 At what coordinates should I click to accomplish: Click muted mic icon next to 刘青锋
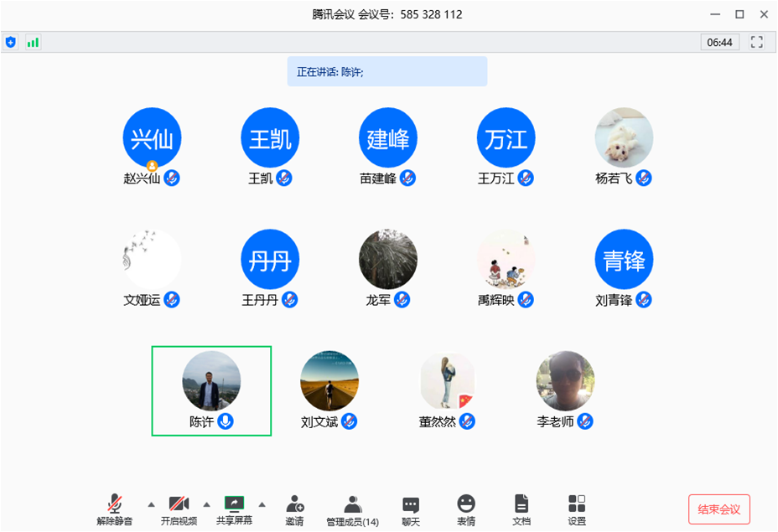pyautogui.click(x=644, y=299)
